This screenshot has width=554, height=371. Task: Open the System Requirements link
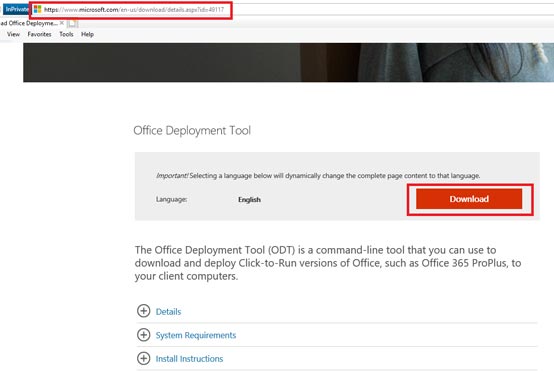(x=196, y=335)
